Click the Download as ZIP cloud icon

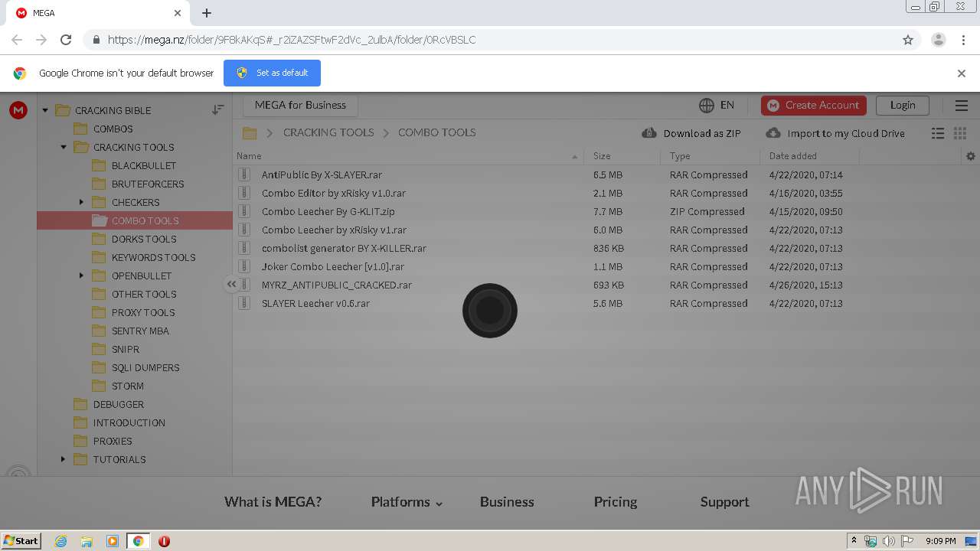[649, 133]
